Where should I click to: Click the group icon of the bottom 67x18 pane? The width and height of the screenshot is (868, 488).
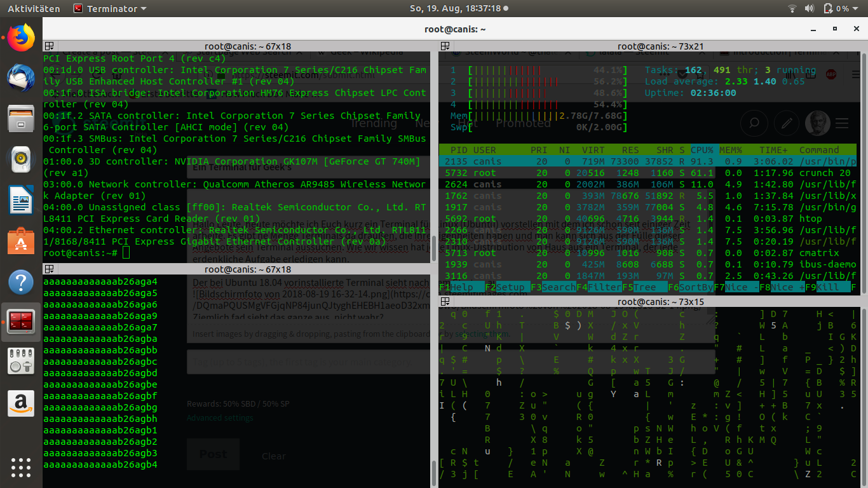(49, 269)
